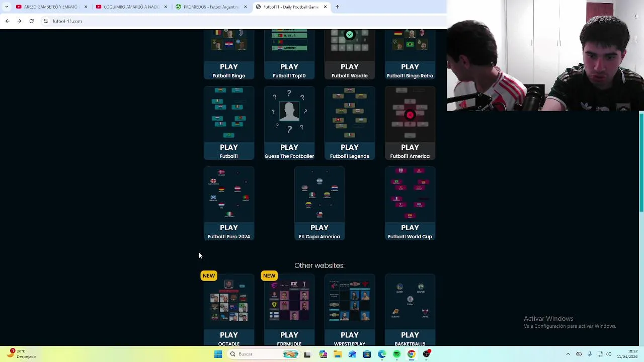Close the PROMEDIOS tab
Image resolution: width=644 pixels, height=362 pixels.
pyautogui.click(x=246, y=7)
